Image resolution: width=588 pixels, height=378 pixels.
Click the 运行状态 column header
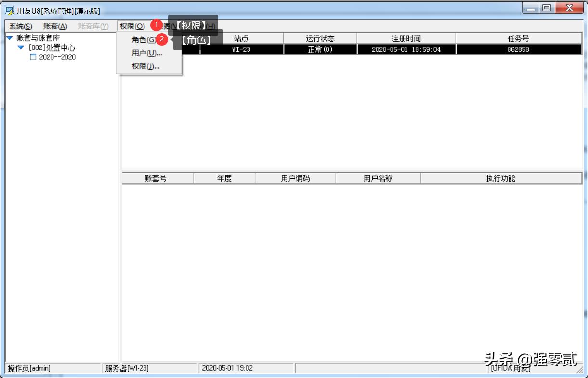(x=320, y=38)
